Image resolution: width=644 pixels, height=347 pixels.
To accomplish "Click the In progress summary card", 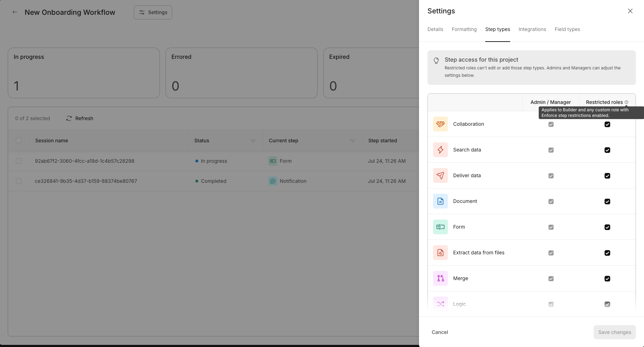I will 84,73.
